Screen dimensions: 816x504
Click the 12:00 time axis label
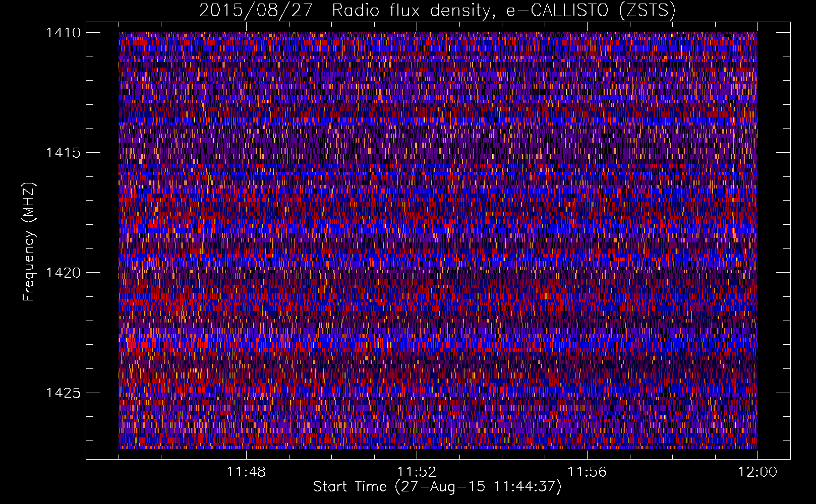point(757,472)
